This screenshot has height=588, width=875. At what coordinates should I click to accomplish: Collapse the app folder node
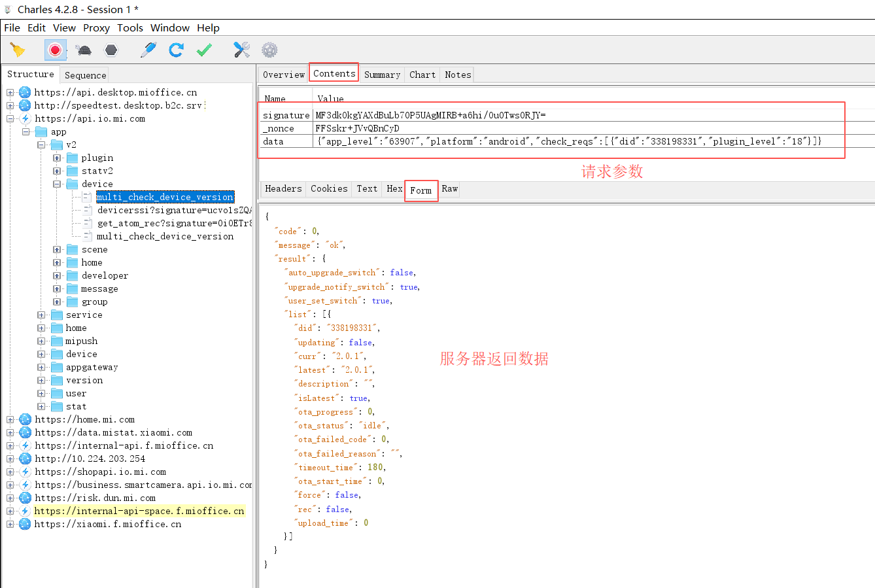click(x=26, y=131)
